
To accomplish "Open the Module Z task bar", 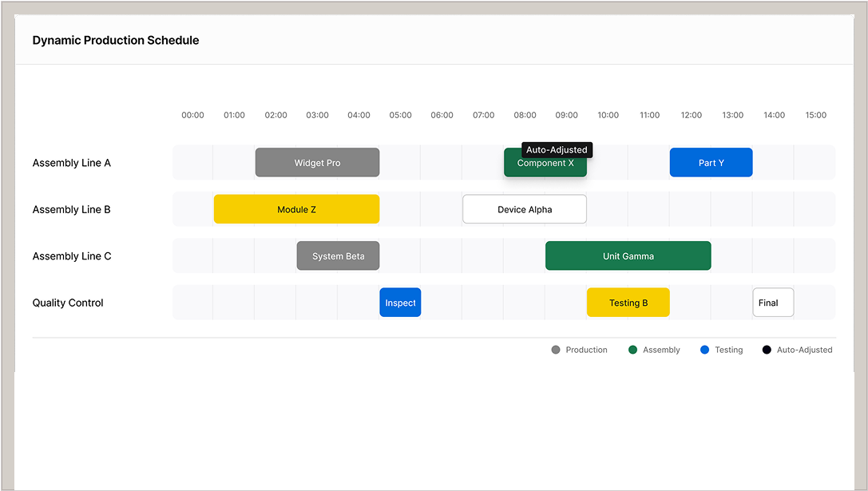I will (296, 209).
